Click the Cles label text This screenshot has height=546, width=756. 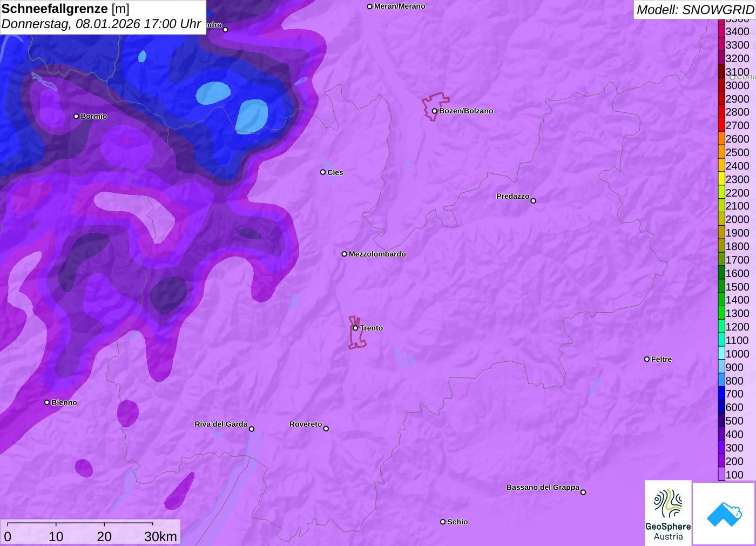coord(335,172)
